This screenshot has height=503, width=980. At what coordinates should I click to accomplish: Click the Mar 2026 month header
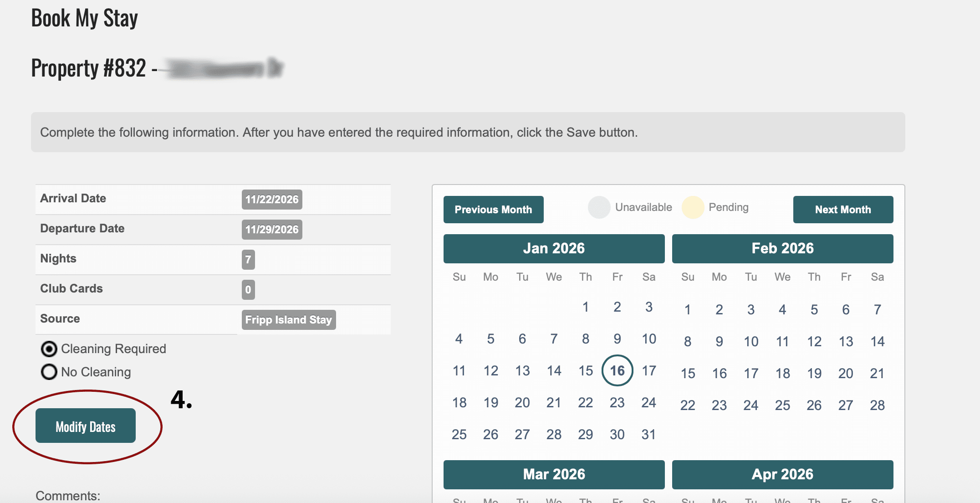[x=554, y=474]
